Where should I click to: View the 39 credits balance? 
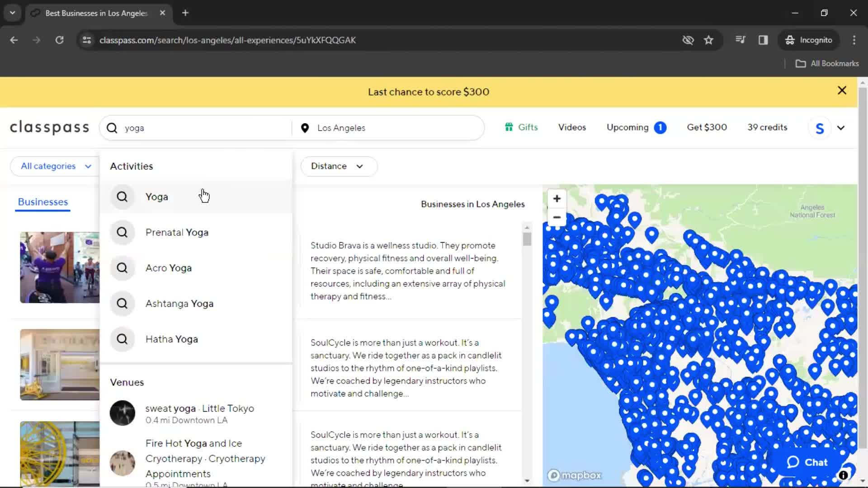[x=767, y=127]
